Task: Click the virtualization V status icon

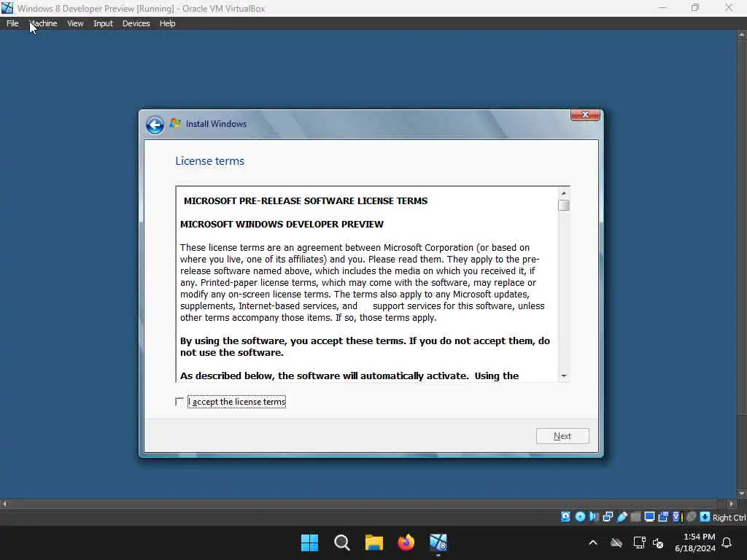Action: (x=676, y=517)
